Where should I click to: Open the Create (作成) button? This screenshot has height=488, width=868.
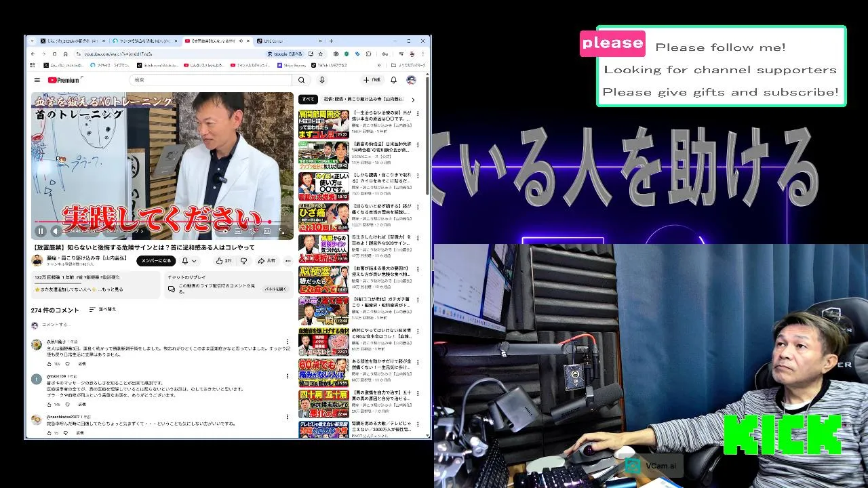click(372, 80)
